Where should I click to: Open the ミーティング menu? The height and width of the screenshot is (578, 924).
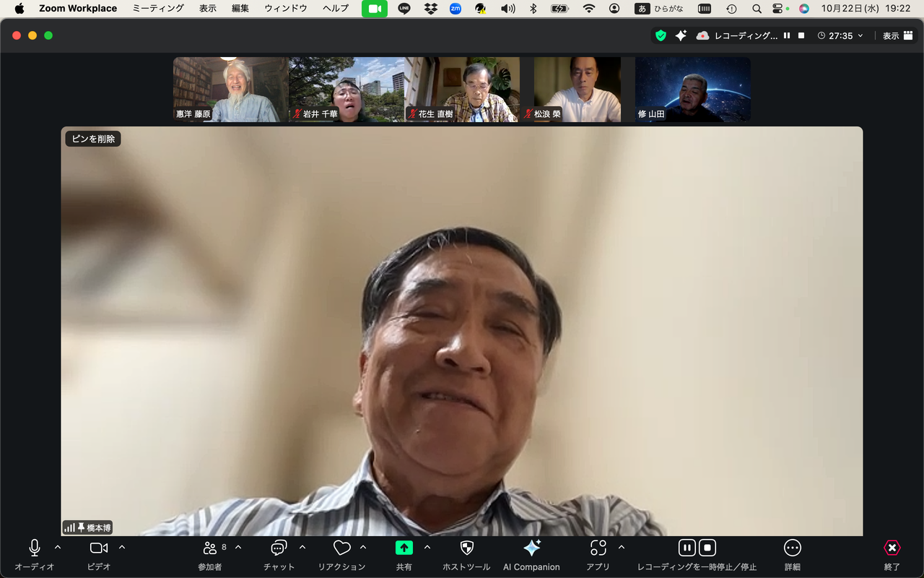click(158, 9)
